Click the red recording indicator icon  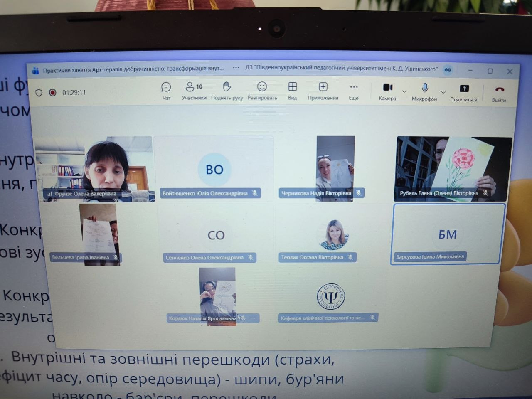click(x=52, y=93)
